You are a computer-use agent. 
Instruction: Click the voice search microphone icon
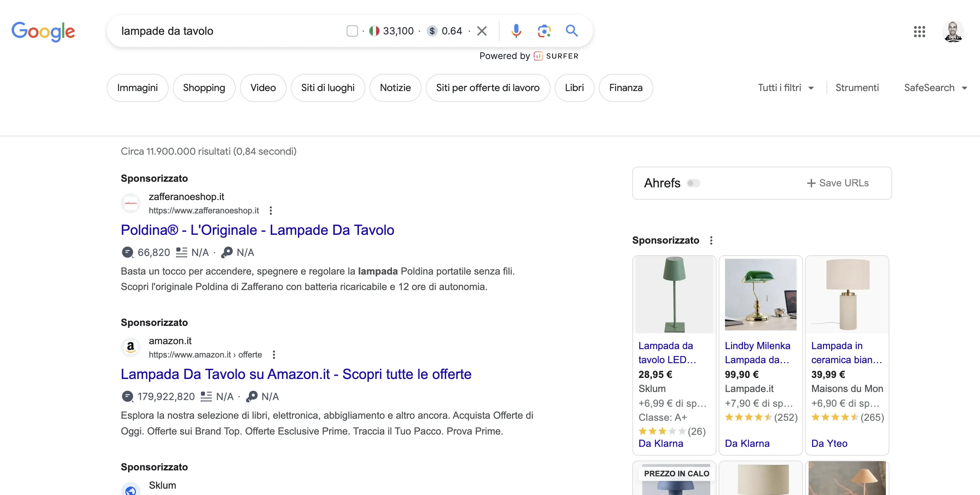(x=516, y=31)
